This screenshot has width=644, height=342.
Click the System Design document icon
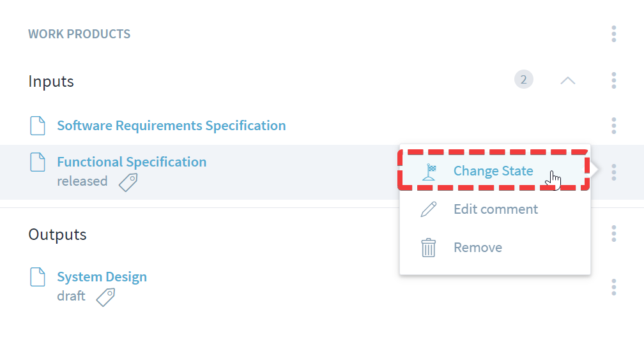(38, 277)
